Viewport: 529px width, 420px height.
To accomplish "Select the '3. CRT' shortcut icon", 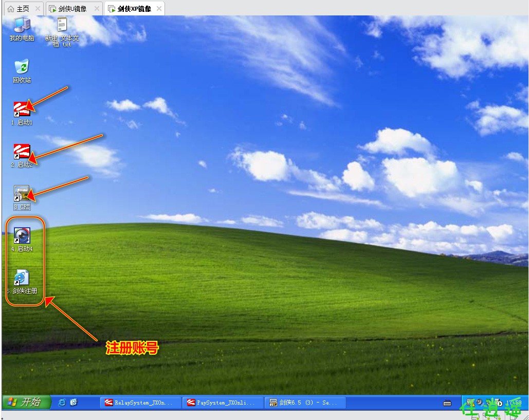I will click(22, 198).
